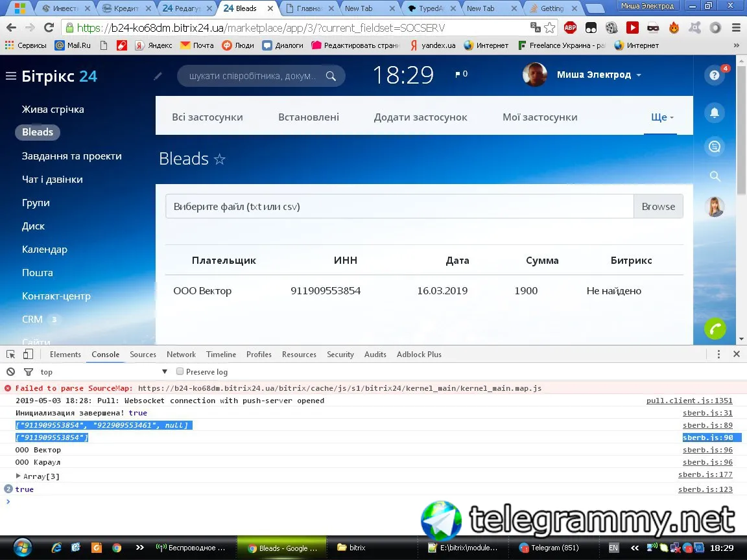Click the Browse file button

click(658, 206)
